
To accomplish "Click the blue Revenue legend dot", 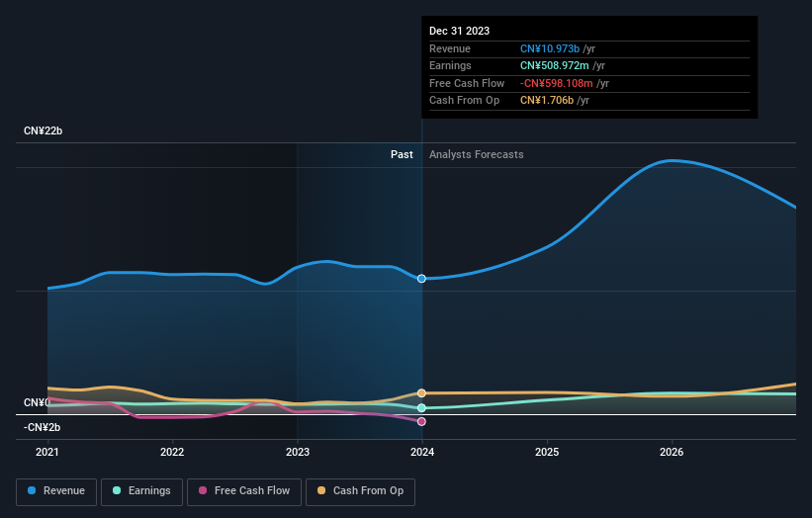I will click(x=32, y=490).
